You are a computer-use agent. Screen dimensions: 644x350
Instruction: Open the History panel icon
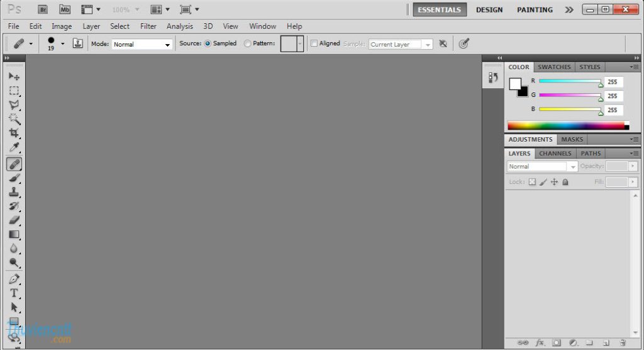[x=493, y=77]
